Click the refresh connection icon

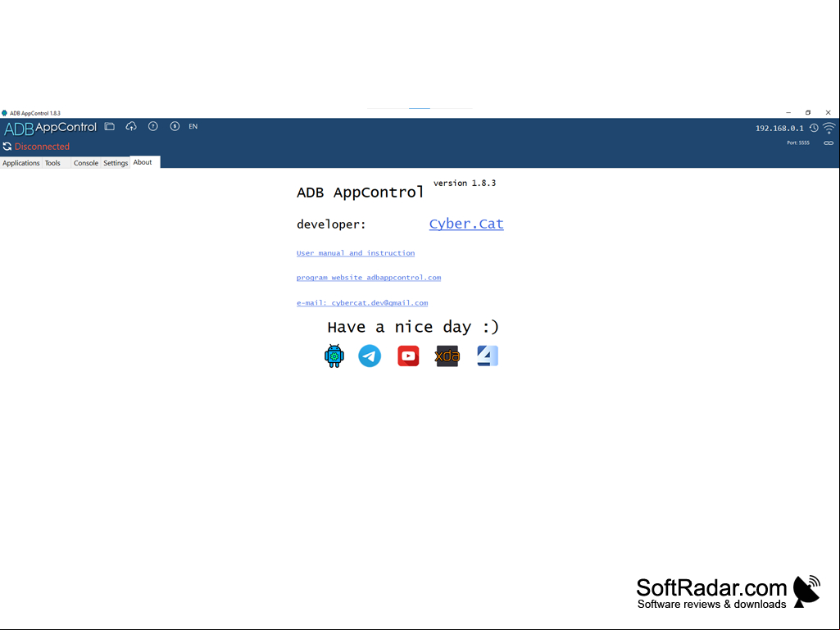pyautogui.click(x=7, y=147)
